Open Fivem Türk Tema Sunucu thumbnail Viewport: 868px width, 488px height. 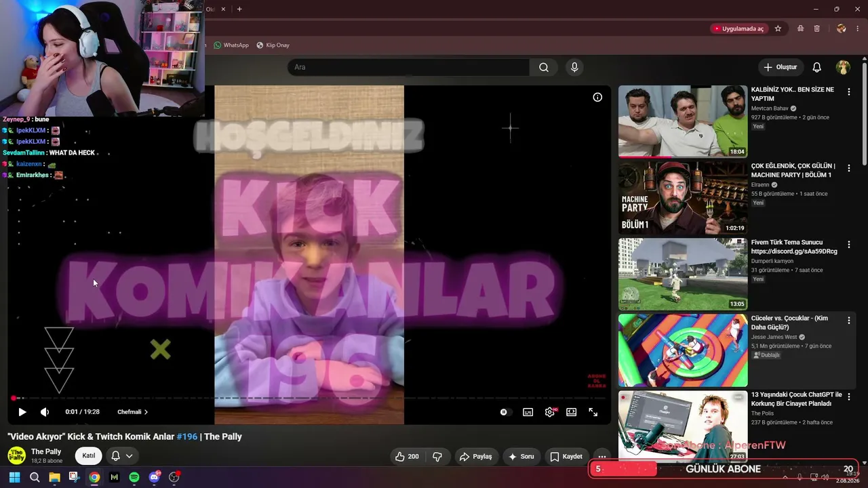pyautogui.click(x=683, y=274)
